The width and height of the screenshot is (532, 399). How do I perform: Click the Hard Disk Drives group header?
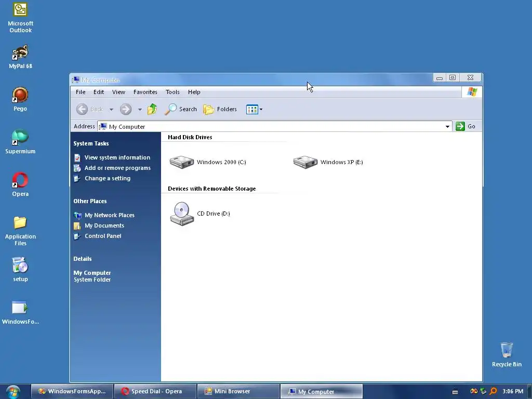tap(190, 137)
